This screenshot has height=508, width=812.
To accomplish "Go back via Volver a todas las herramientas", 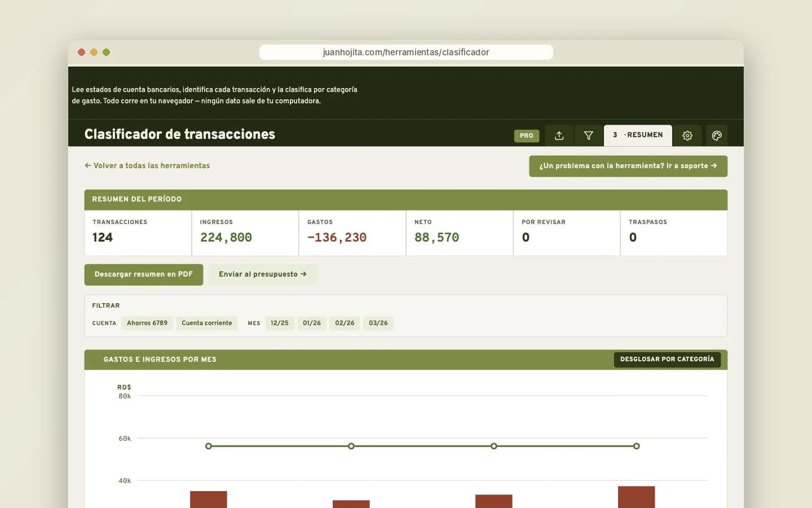I will pos(147,165).
